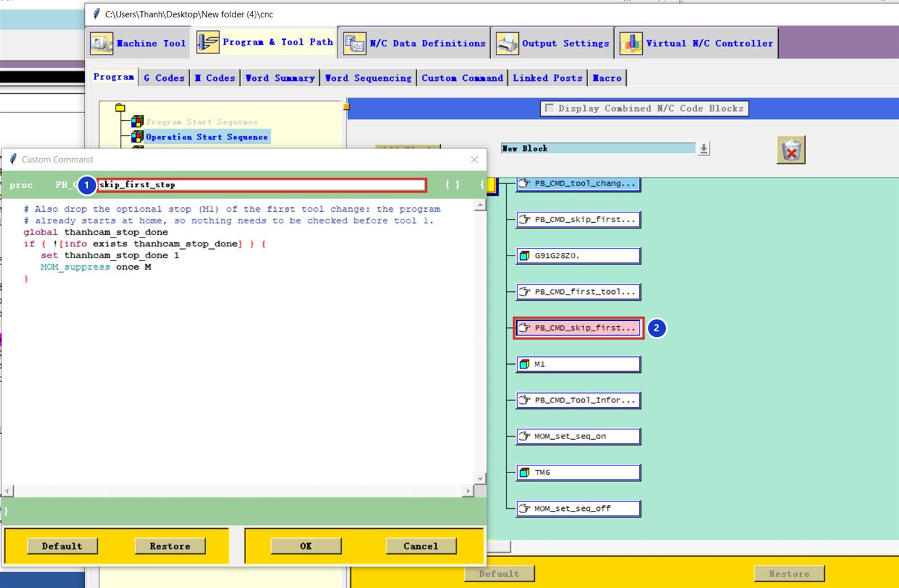
Task: Close the Custom Command dialog window
Action: pos(475,159)
